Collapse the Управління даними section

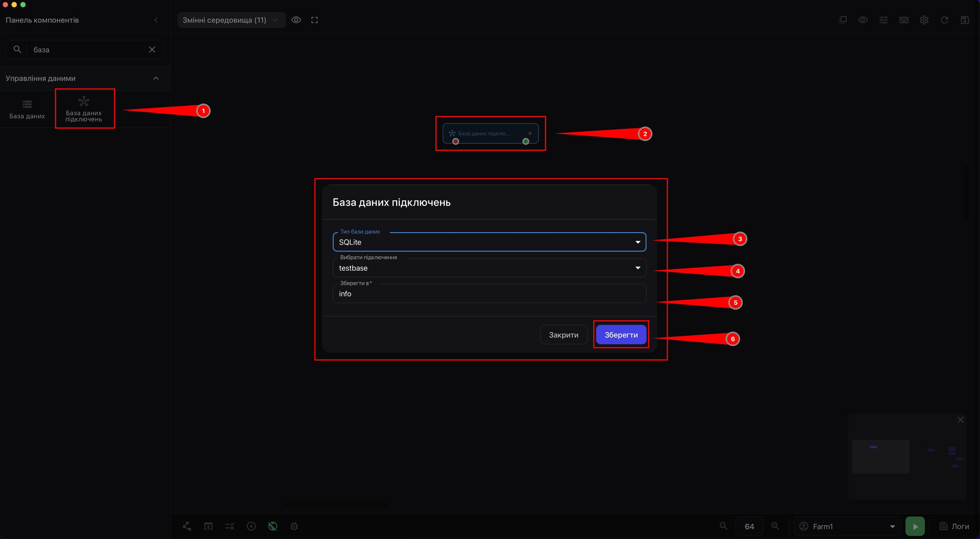(156, 78)
